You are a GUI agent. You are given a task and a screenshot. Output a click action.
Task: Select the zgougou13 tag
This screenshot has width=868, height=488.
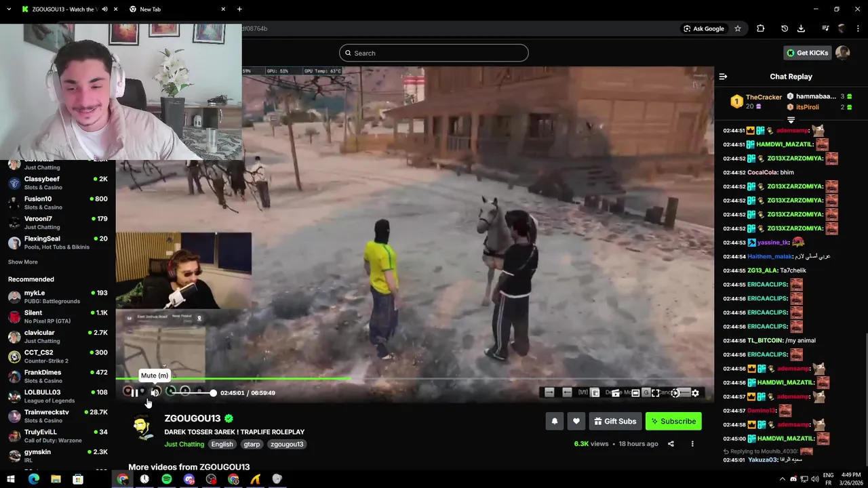pyautogui.click(x=286, y=444)
